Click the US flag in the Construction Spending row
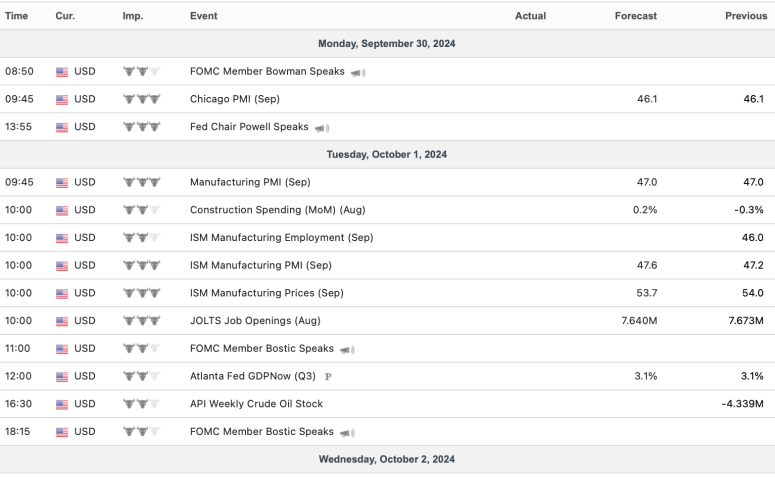The height and width of the screenshot is (477, 775). (x=62, y=210)
